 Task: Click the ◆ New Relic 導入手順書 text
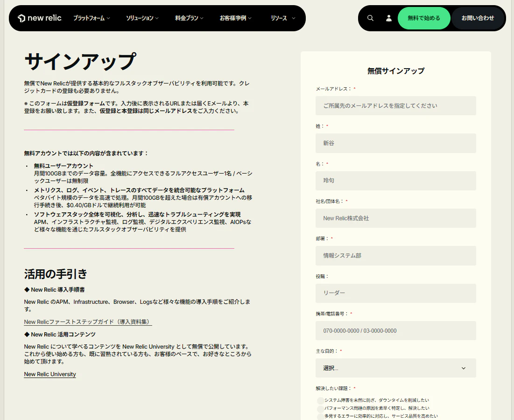(55, 290)
